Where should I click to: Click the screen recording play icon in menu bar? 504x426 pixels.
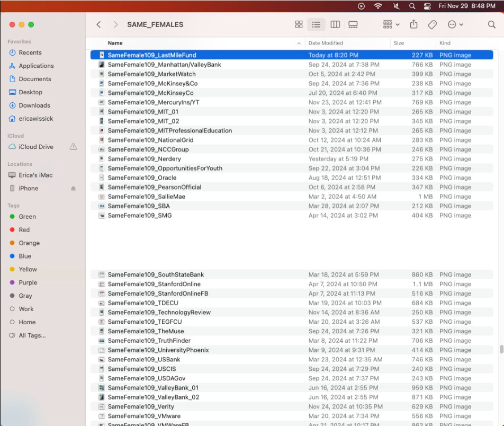361,6
